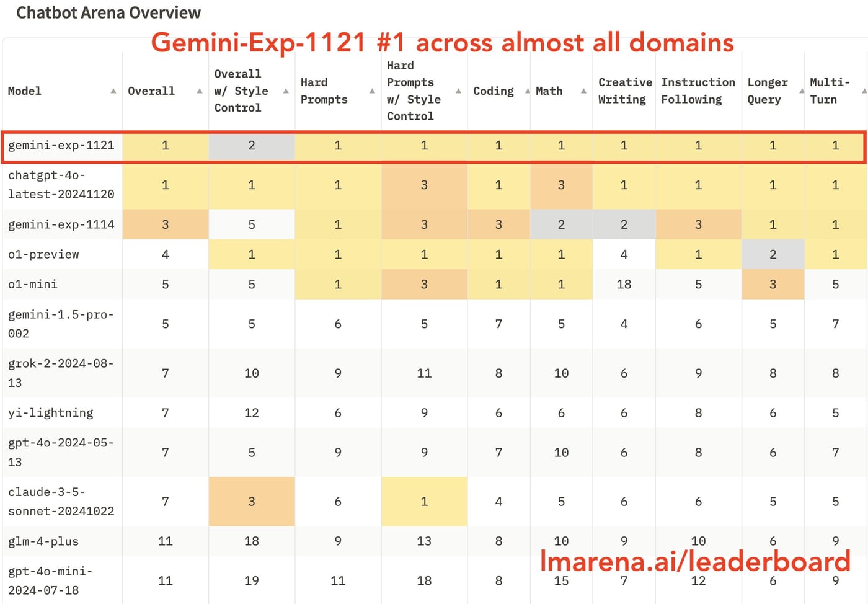The height and width of the screenshot is (604, 868).
Task: Sort by Overall w/ Style Control arrow
Action: click(x=286, y=91)
